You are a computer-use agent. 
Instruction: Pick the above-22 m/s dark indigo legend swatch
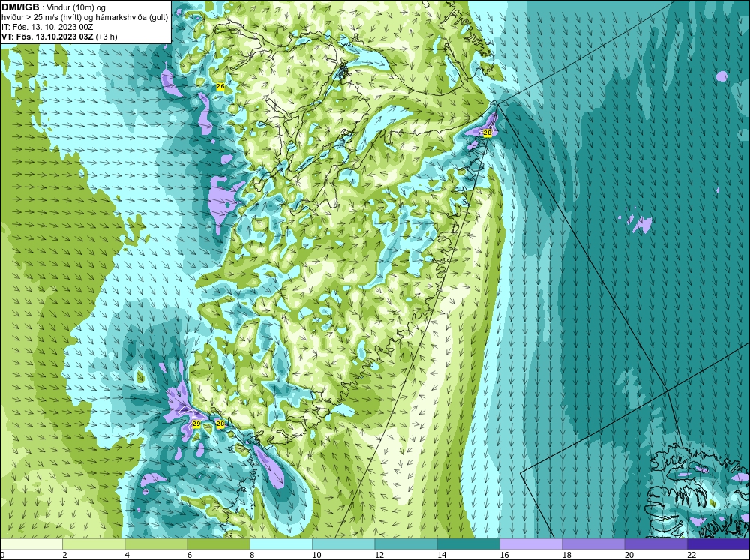[x=718, y=544]
